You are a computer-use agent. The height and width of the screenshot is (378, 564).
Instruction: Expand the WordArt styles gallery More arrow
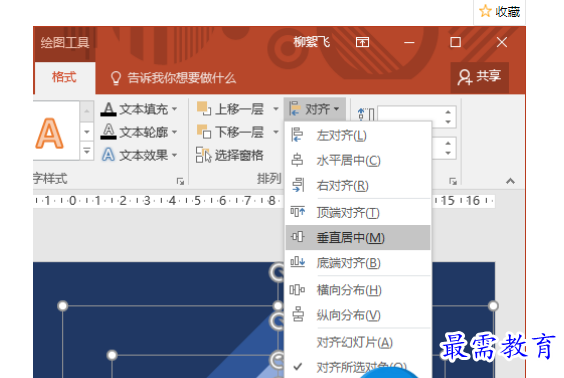click(87, 151)
